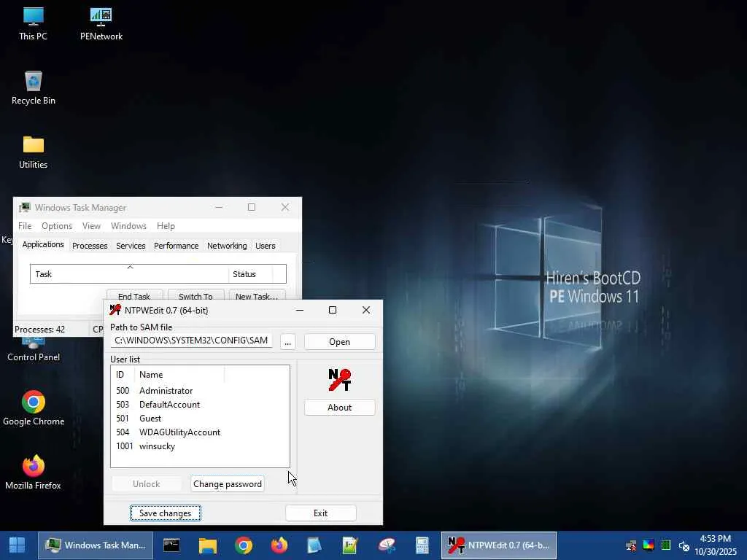The width and height of the screenshot is (747, 560).
Task: Switch to the Processes tab
Action: pyautogui.click(x=90, y=246)
